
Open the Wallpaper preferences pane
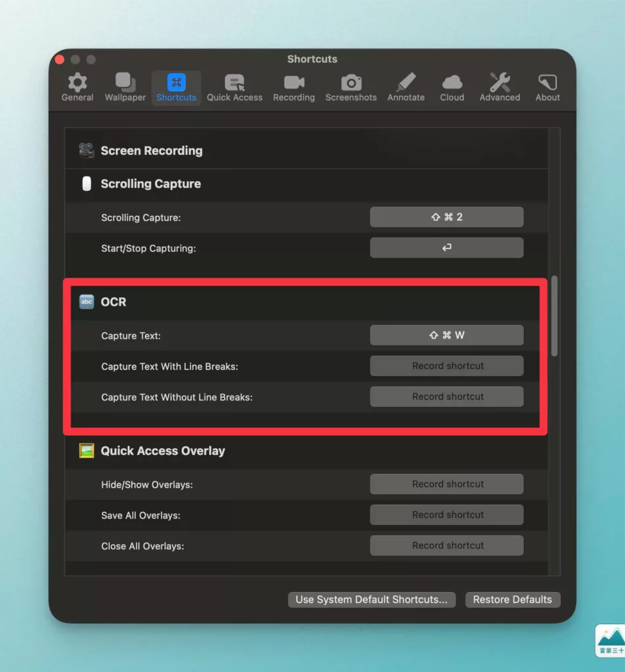coord(125,88)
